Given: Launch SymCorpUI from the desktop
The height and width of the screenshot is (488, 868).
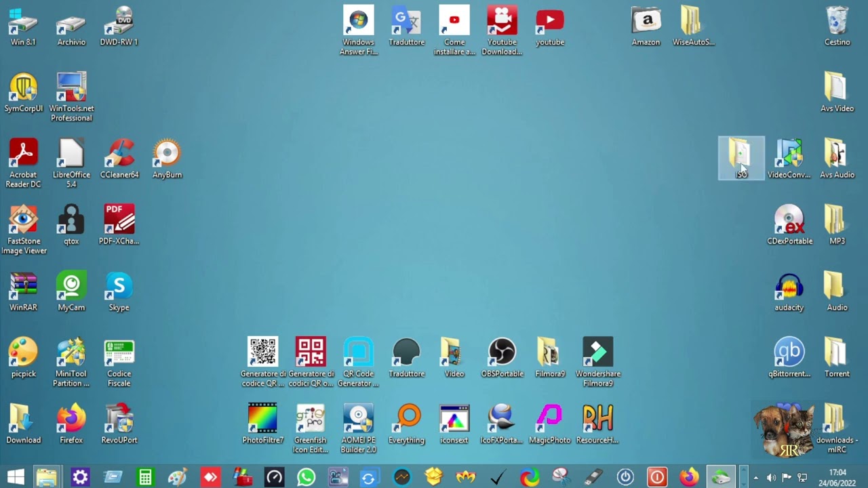Looking at the screenshot, I should pos(23,93).
